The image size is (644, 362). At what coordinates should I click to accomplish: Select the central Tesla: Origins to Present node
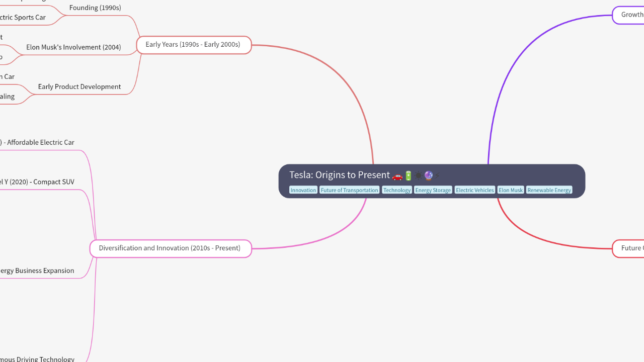(x=432, y=181)
